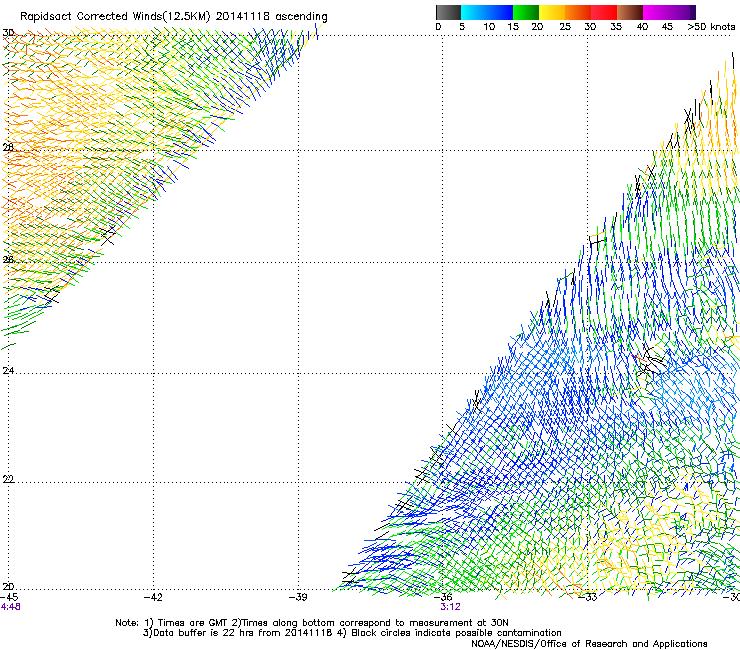Click the '10' color scale tick label
Image resolution: width=740 pixels, height=650 pixels.
point(489,27)
